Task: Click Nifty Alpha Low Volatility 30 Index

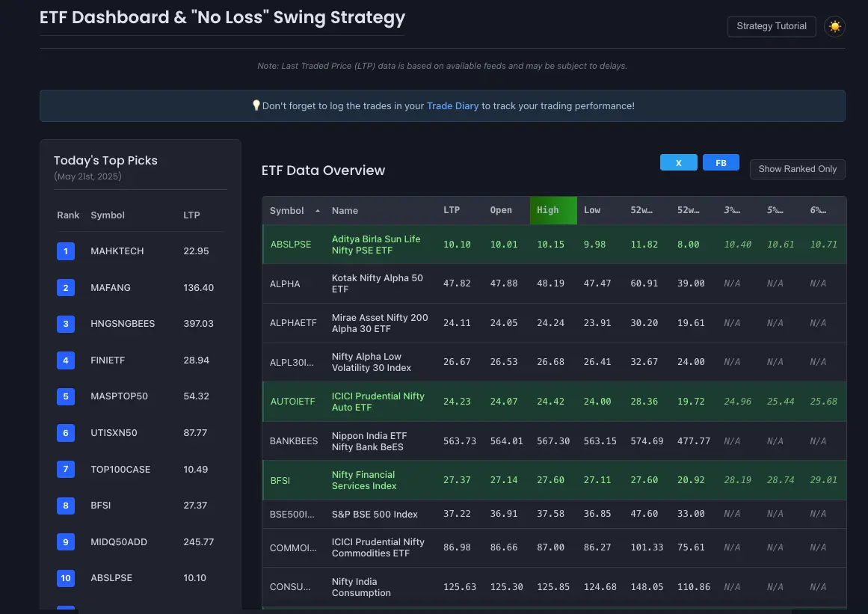Action: pyautogui.click(x=371, y=362)
